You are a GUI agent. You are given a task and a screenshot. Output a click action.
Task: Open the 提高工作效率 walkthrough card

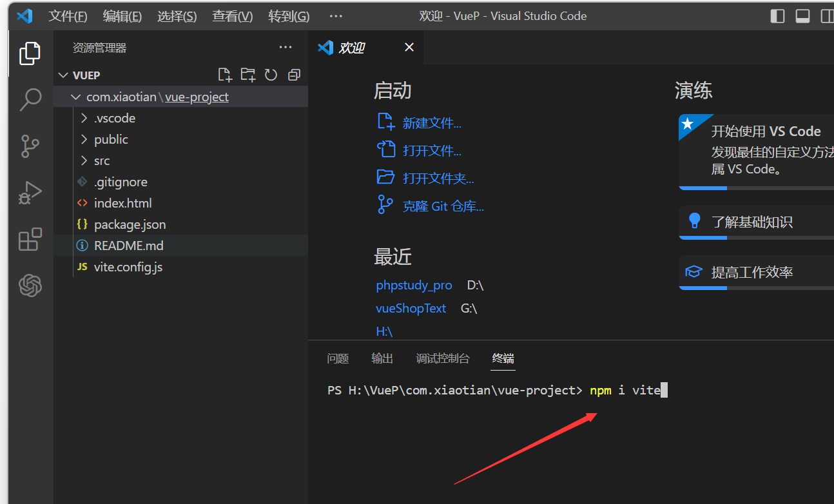[756, 273]
